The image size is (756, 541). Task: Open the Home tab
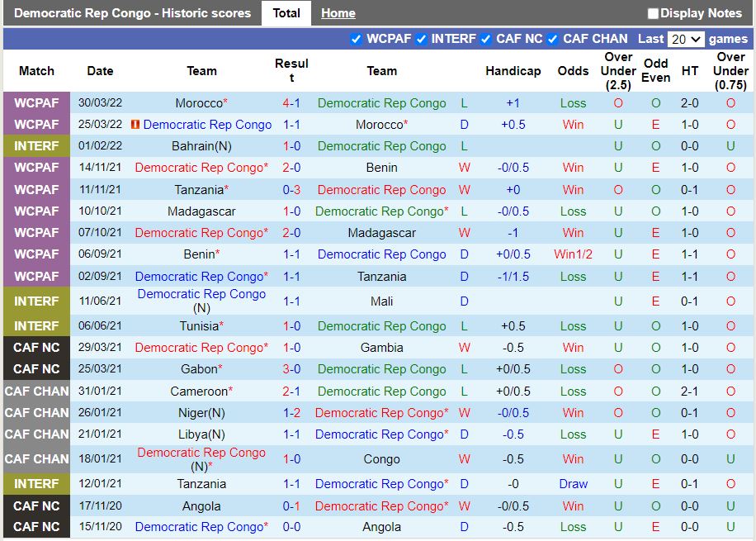(338, 13)
